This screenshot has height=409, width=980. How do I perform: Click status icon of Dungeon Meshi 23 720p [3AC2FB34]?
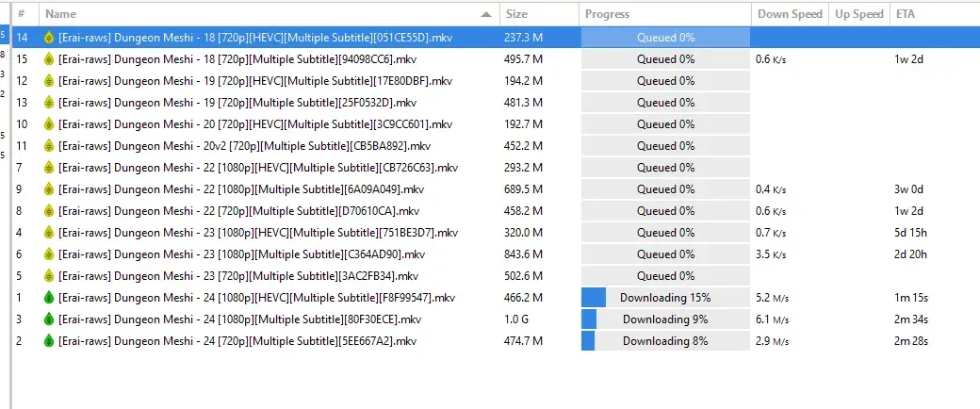[49, 276]
